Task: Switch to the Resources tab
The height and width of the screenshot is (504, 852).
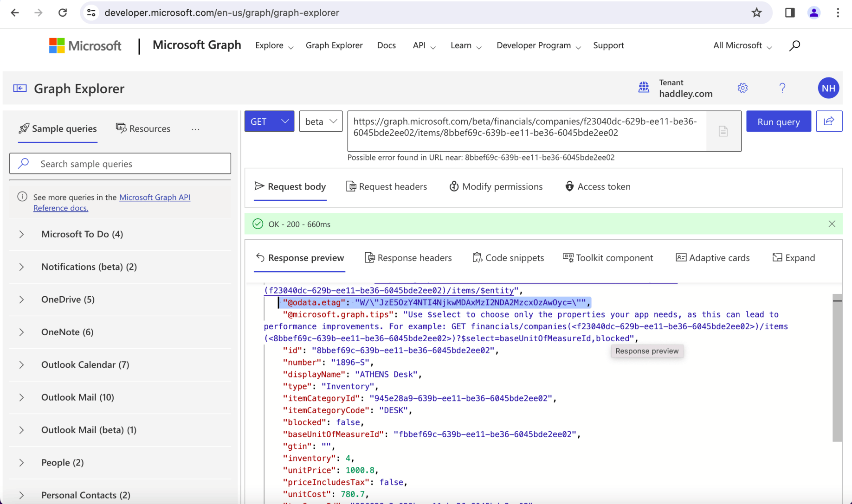Action: click(x=143, y=128)
